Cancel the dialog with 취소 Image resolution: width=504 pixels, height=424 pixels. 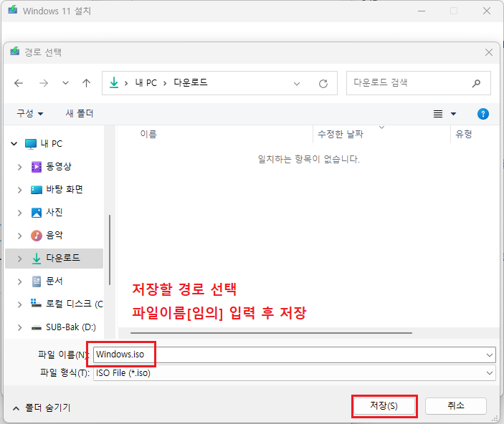click(x=456, y=406)
